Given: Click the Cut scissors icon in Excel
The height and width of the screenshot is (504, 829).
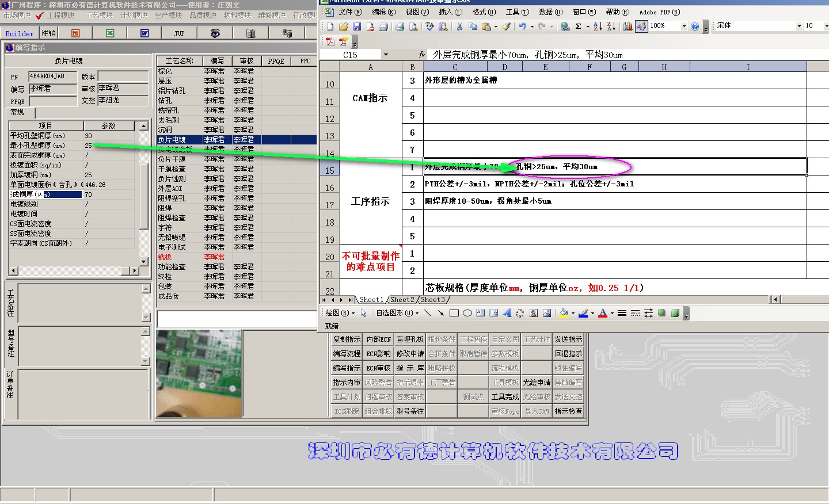Looking at the screenshot, I should [459, 26].
